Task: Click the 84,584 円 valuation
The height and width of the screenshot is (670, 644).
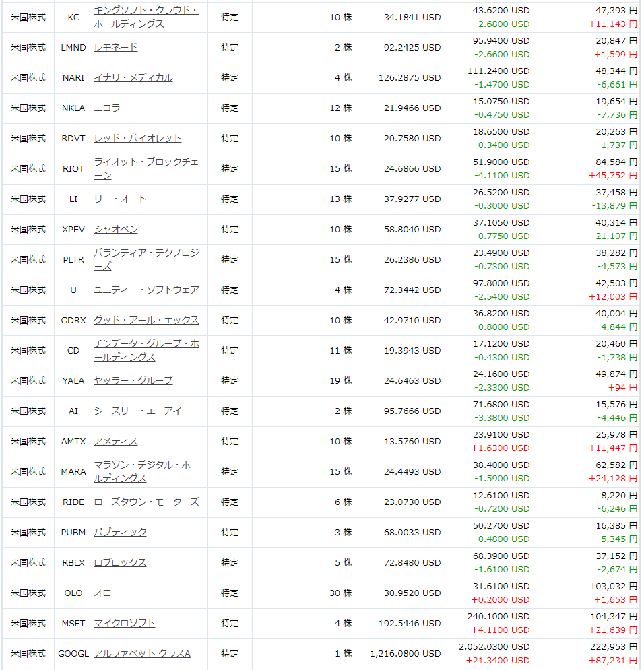Action: point(616,162)
